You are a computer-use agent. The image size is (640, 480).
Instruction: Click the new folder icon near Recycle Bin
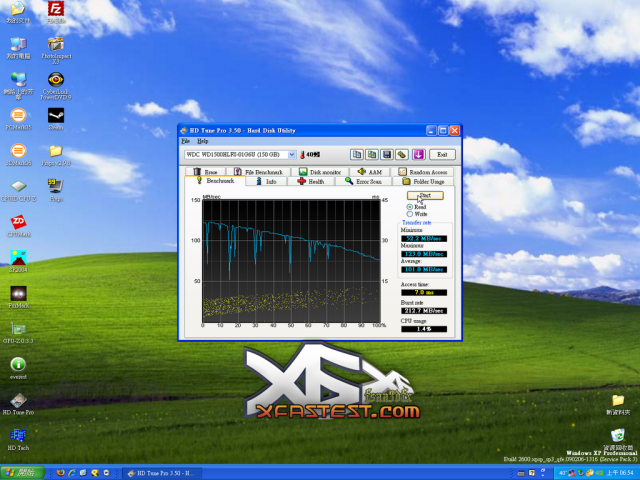(x=618, y=404)
